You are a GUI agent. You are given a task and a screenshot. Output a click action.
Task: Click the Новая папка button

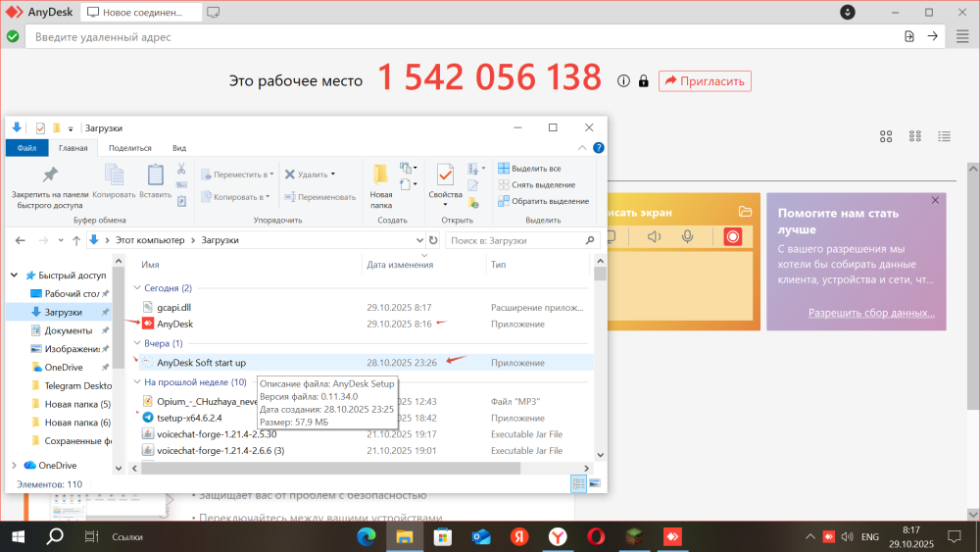(x=380, y=186)
